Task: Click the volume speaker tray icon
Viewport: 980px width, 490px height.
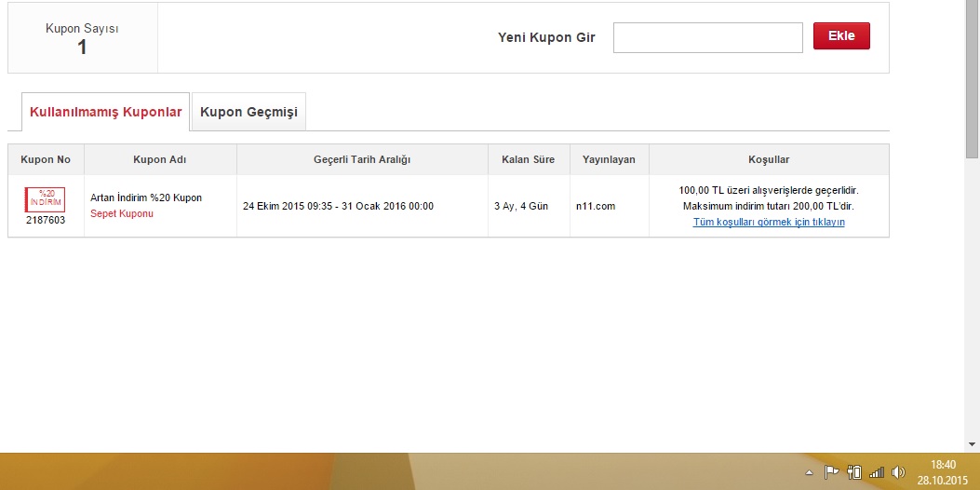Action: coord(898,472)
